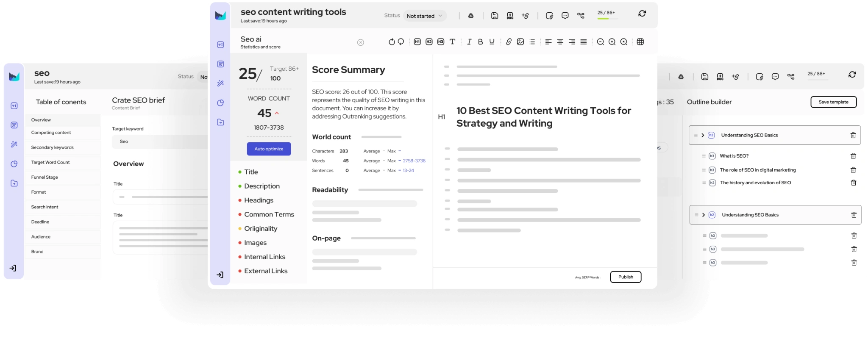Screen dimensions: 868x341
Task: Align text left
Action: (x=548, y=42)
